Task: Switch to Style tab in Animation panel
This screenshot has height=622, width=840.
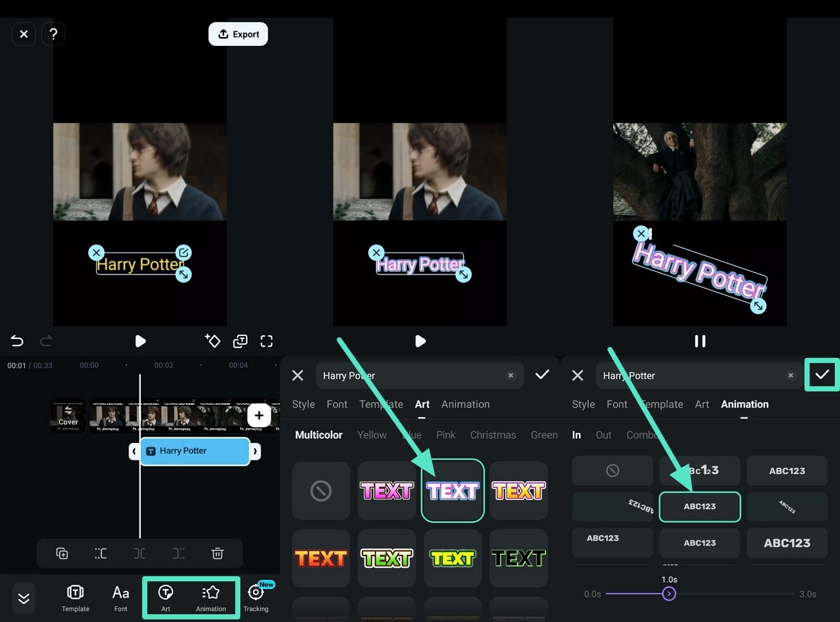Action: [x=583, y=404]
